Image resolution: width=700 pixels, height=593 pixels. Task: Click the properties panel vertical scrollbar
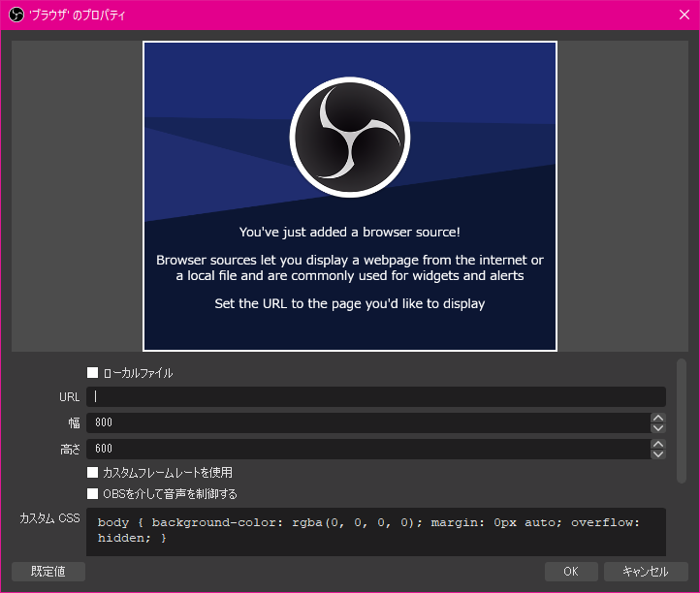point(682,421)
